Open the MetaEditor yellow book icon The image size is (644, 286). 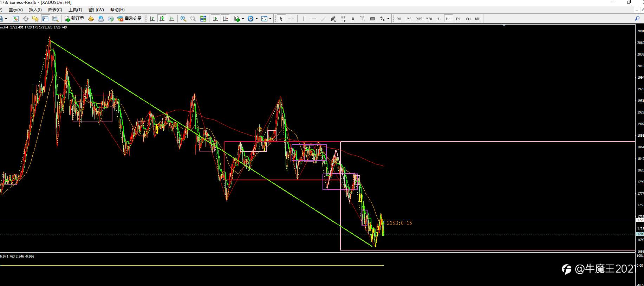pyautogui.click(x=91, y=19)
